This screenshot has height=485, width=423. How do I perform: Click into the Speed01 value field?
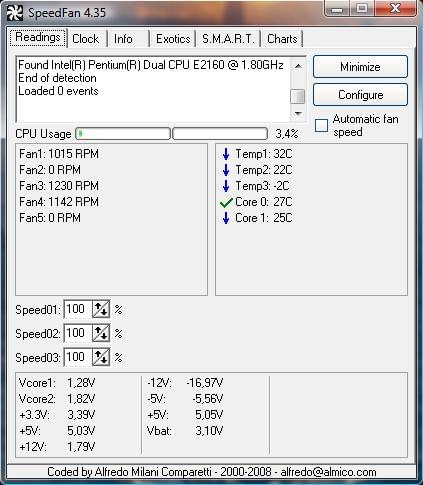point(78,309)
